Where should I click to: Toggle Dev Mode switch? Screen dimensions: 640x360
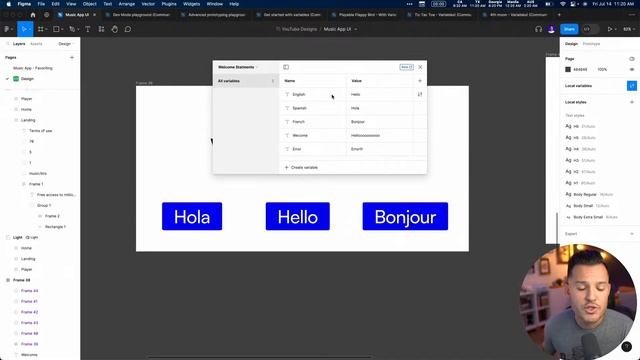pos(590,29)
